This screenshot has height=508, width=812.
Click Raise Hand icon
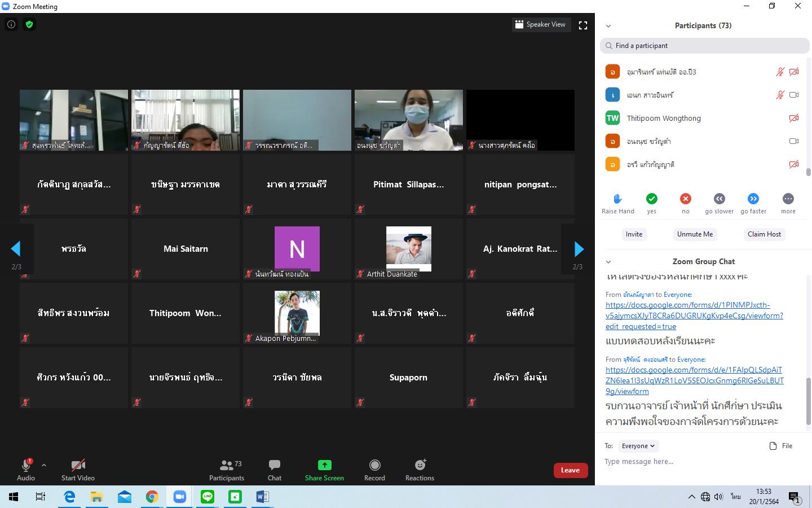[x=618, y=199]
